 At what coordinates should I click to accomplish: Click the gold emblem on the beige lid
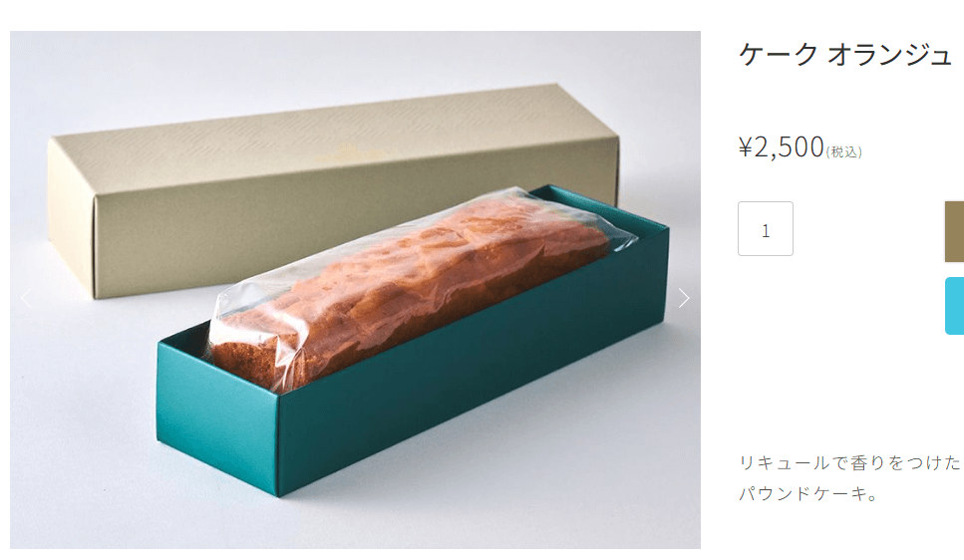[347, 151]
